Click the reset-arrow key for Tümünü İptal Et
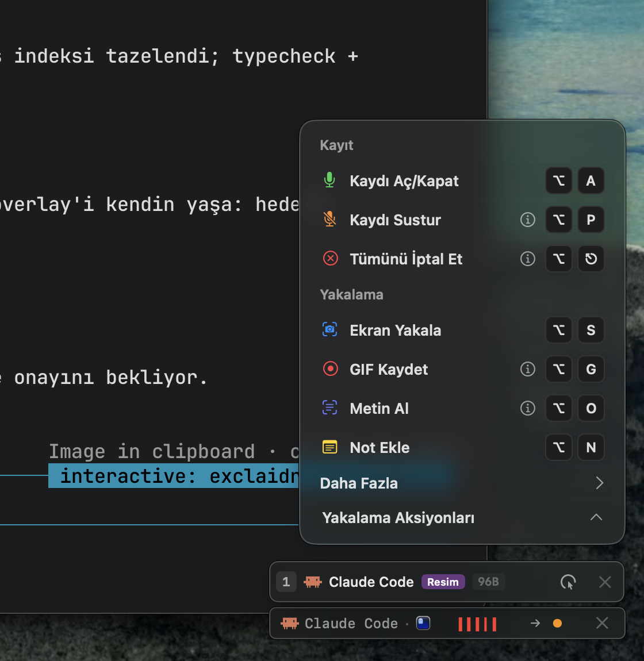The width and height of the screenshot is (644, 661). click(x=591, y=259)
